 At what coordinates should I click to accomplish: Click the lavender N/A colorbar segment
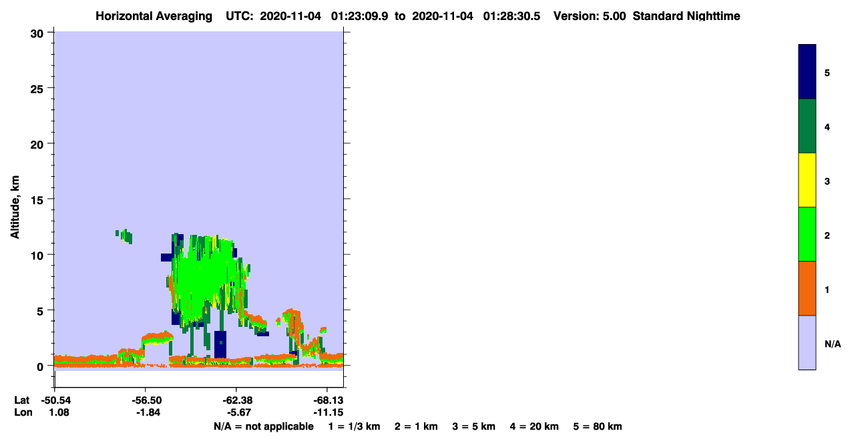coord(807,342)
